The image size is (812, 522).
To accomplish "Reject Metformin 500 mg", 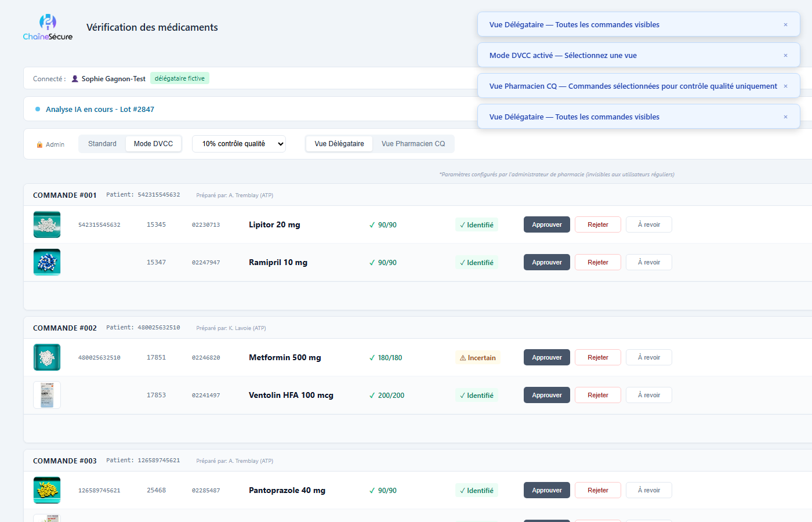I will [597, 357].
